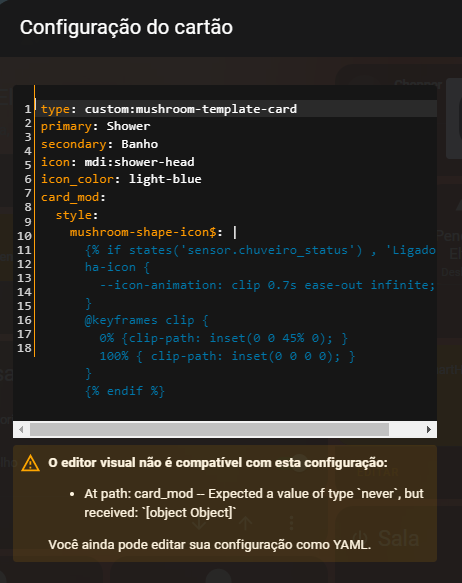Click line number 10 in the editor gutter
Image resolution: width=462 pixels, height=583 pixels.
click(25, 236)
